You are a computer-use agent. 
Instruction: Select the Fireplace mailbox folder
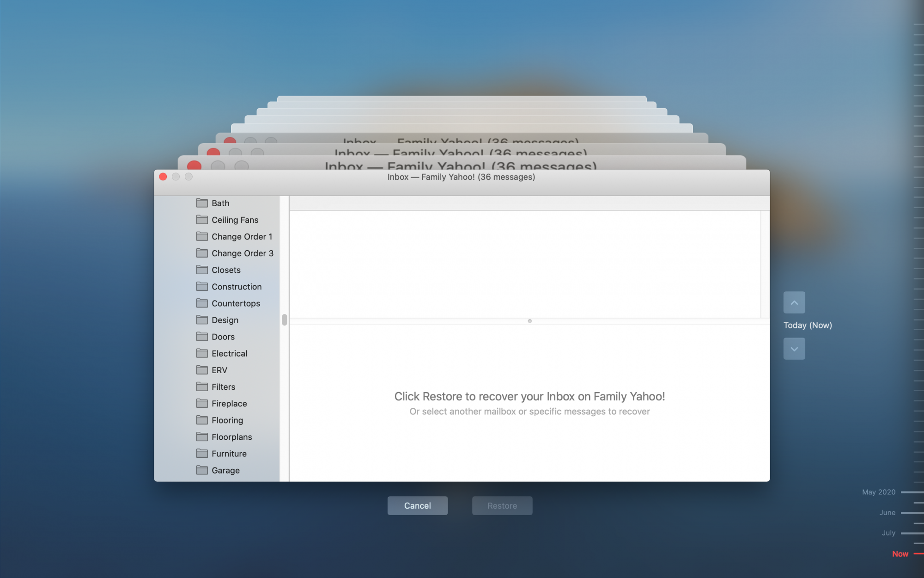tap(229, 403)
